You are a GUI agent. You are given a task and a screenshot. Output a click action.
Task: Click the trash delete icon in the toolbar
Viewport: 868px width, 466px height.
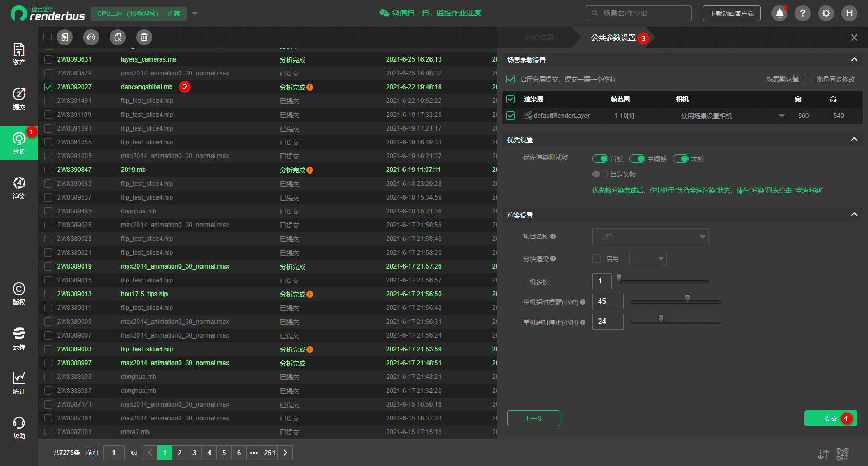click(144, 37)
